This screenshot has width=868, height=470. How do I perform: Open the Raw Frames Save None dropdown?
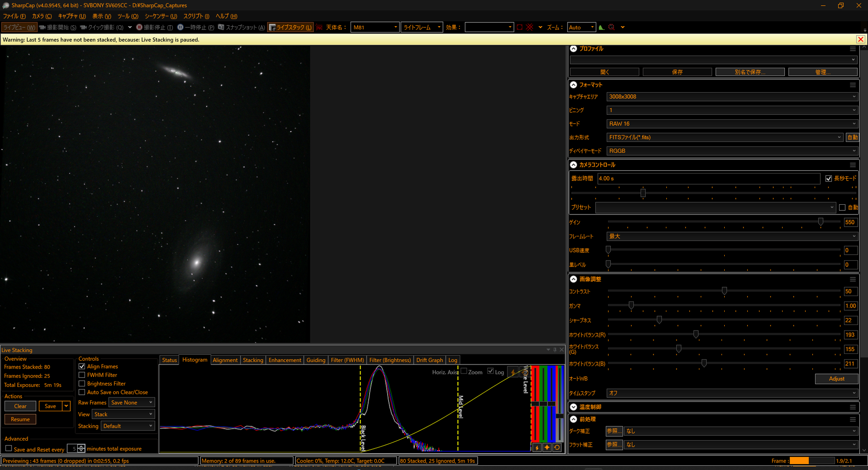132,403
